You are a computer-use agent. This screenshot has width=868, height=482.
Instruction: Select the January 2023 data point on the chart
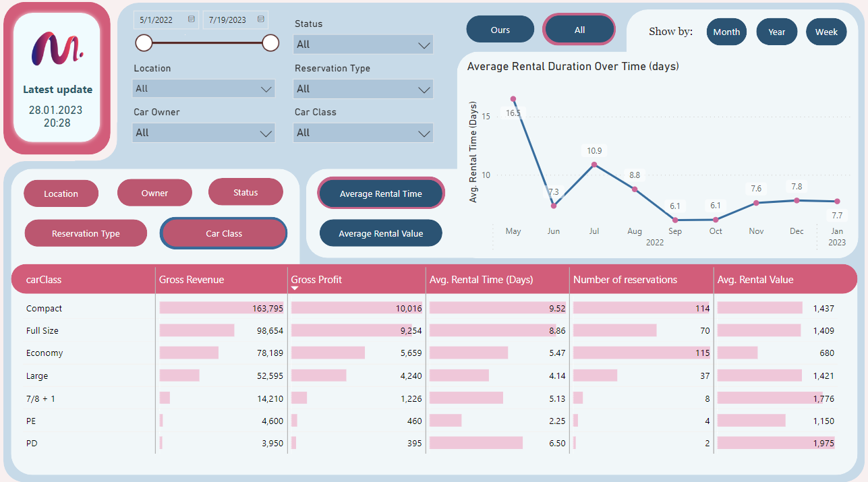tap(837, 201)
